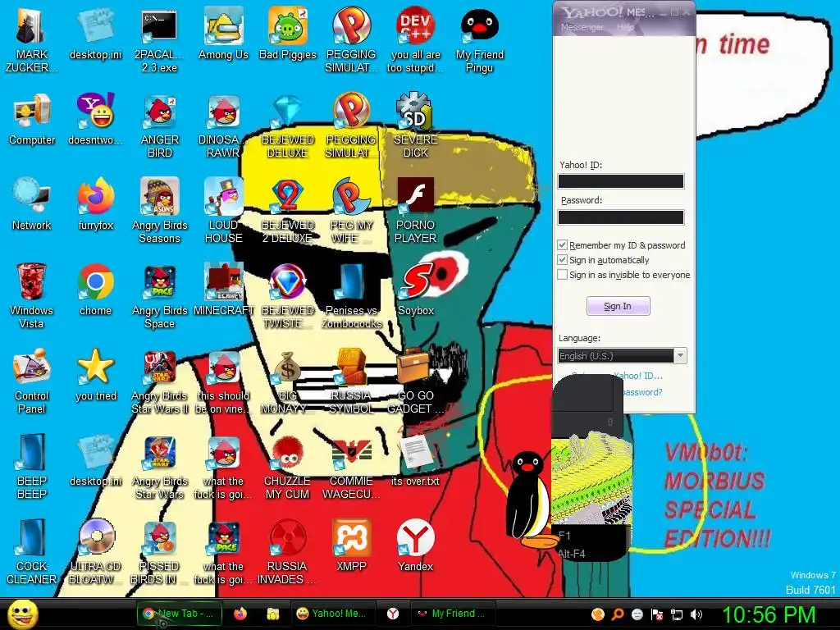840x630 pixels.
Task: Click the volume speaker tray icon
Action: (x=696, y=614)
